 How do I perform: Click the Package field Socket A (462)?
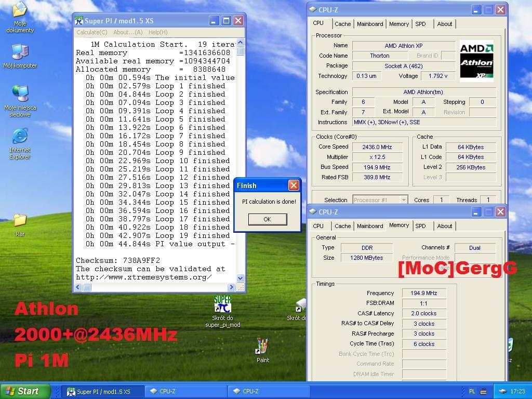coord(404,66)
